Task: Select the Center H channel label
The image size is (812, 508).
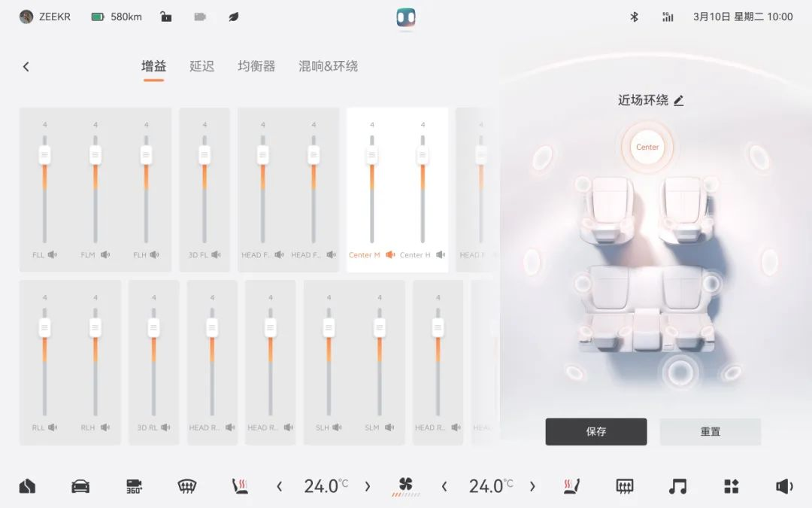Action: pos(415,255)
